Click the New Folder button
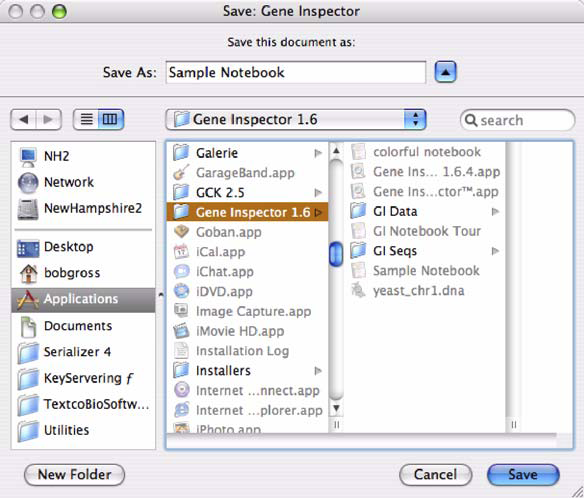Screen dimensions: 584x498 pos(74,475)
